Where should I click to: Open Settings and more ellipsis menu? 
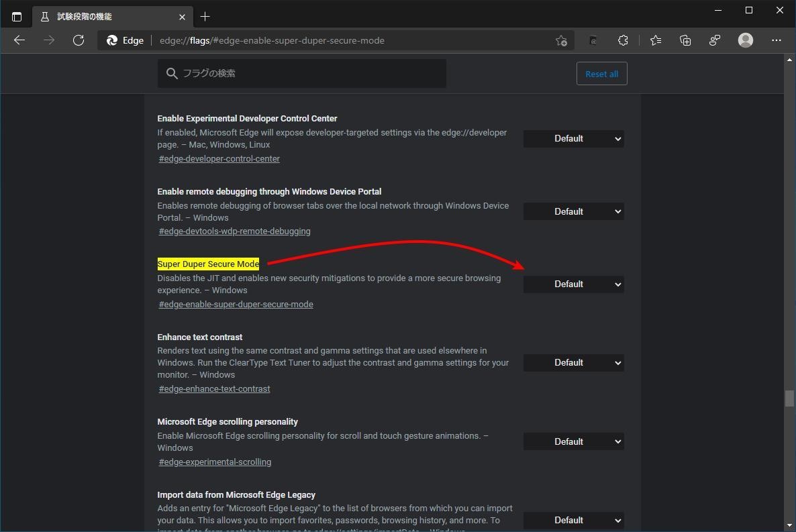[777, 40]
